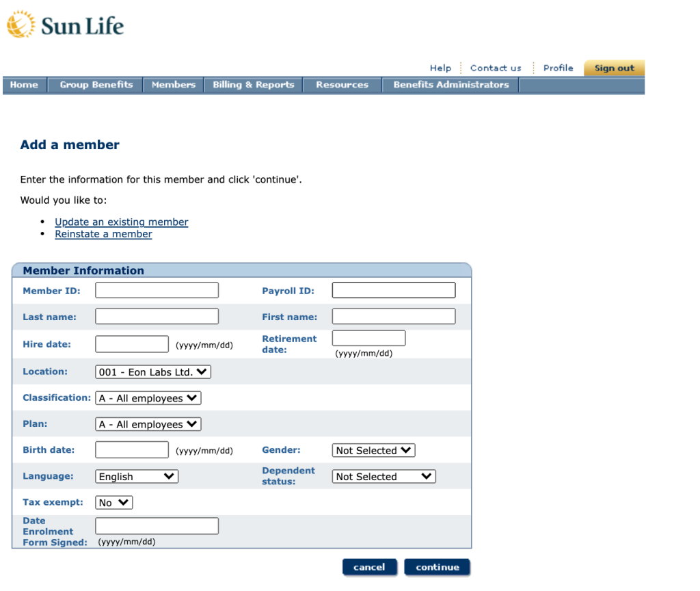
Task: Open the Members menu
Action: (173, 85)
